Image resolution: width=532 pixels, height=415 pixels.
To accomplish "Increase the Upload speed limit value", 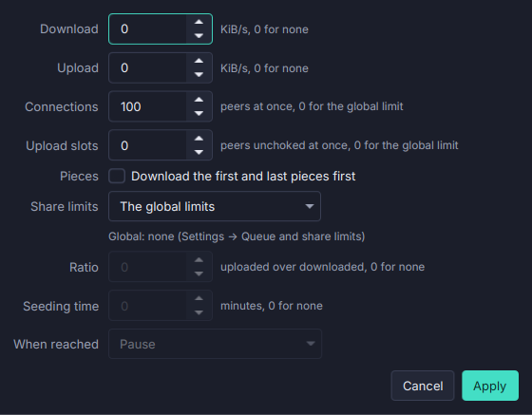I will (x=199, y=61).
